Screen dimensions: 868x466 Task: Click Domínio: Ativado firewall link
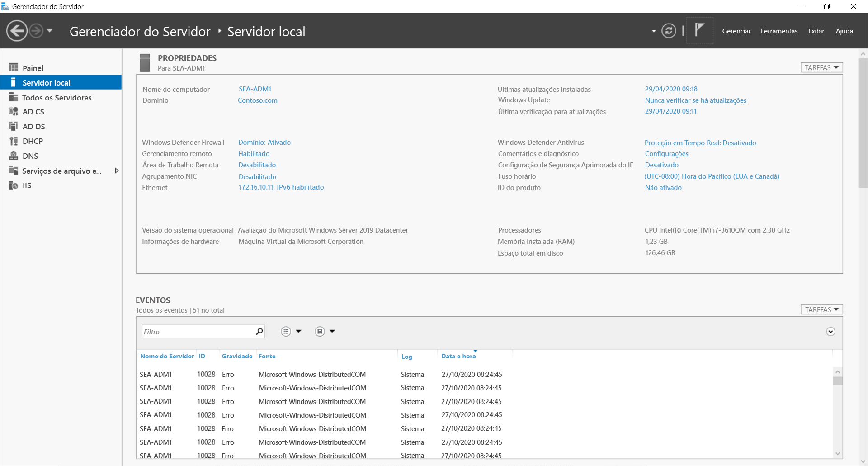coord(264,143)
